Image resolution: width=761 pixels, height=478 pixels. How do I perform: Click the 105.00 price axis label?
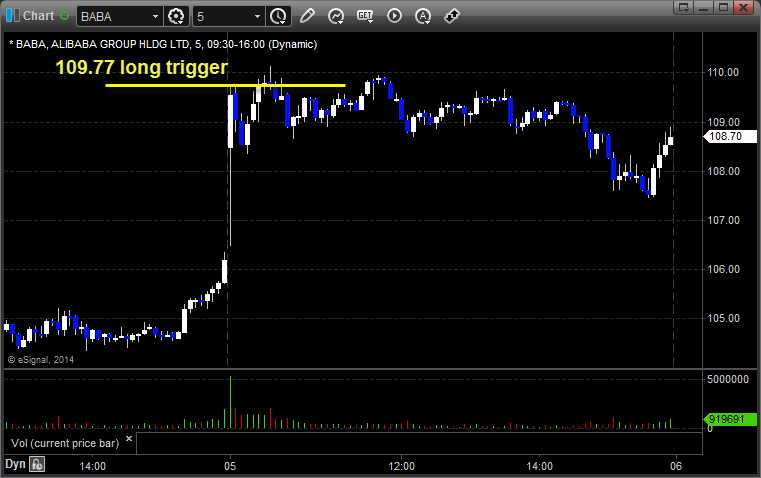coord(723,318)
